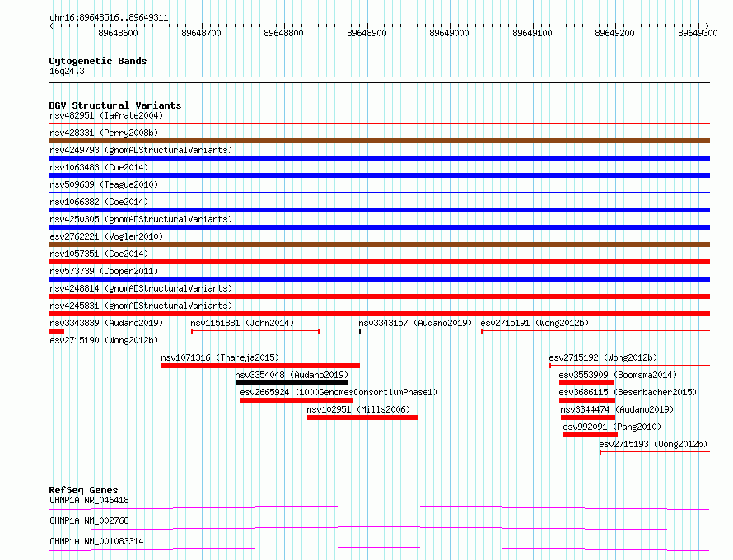The image size is (733, 560).
Task: Select the nsv1057351 (Coe2014) label
Action: (99, 254)
